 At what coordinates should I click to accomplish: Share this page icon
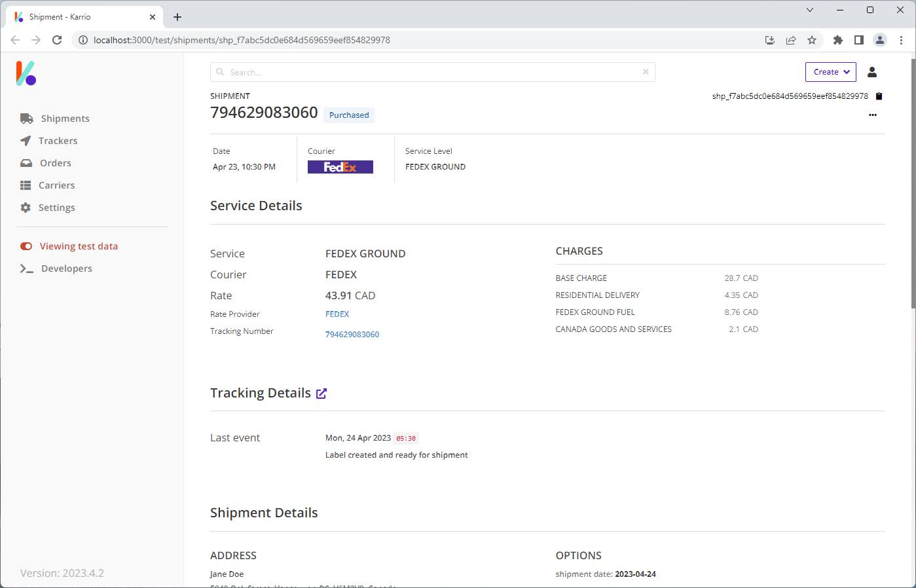791,40
